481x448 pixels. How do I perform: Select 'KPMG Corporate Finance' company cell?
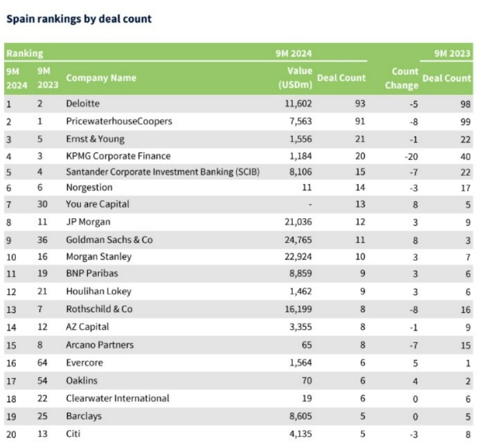pyautogui.click(x=118, y=156)
